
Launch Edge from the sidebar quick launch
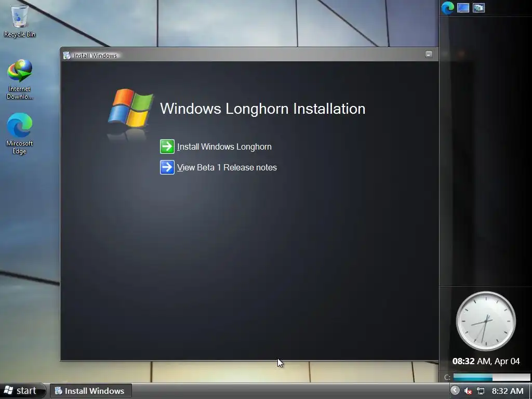coord(448,7)
